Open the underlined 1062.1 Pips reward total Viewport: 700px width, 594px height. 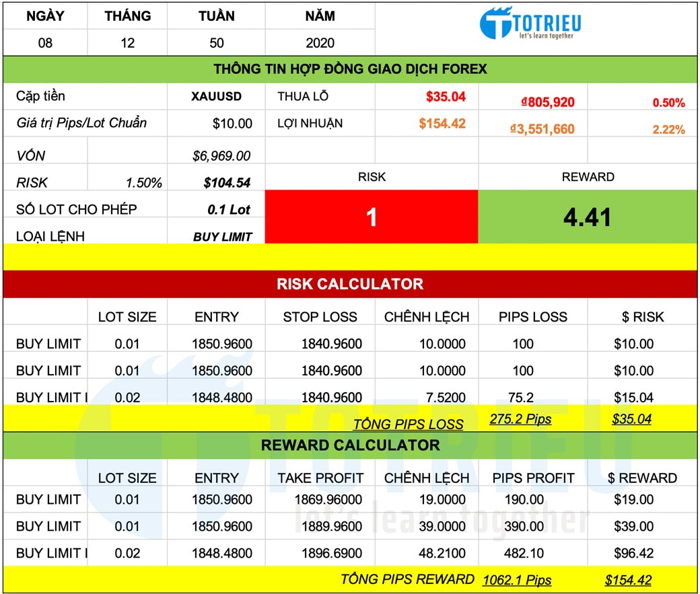(x=516, y=580)
